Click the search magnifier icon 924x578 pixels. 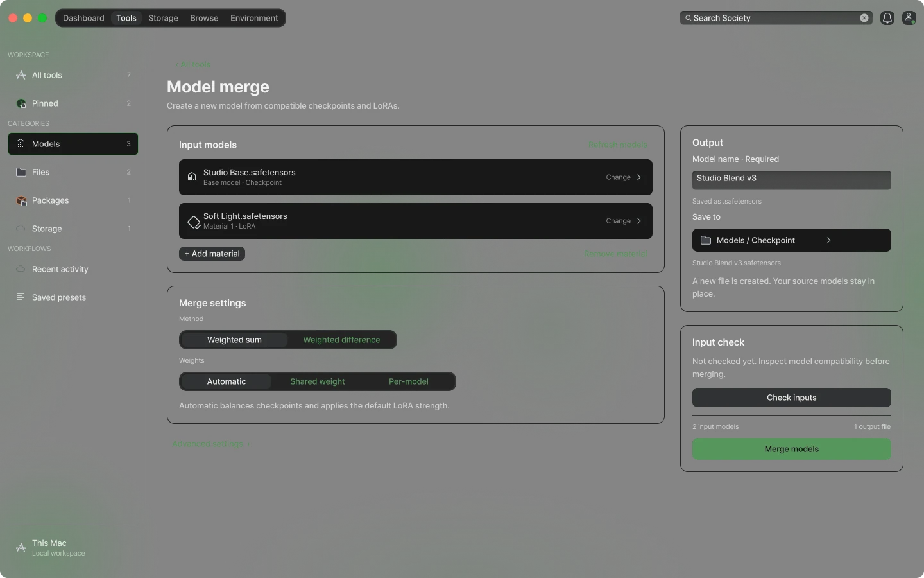pyautogui.click(x=689, y=18)
